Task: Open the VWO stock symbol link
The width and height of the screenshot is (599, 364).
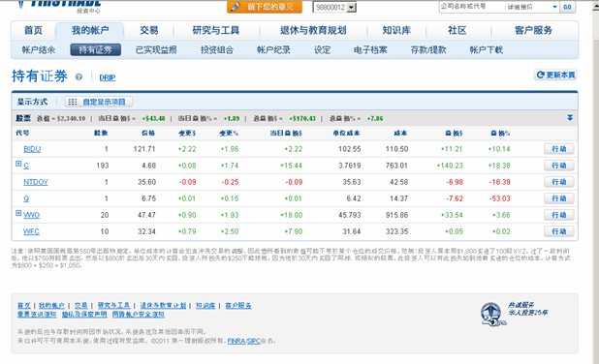Action: (x=31, y=215)
